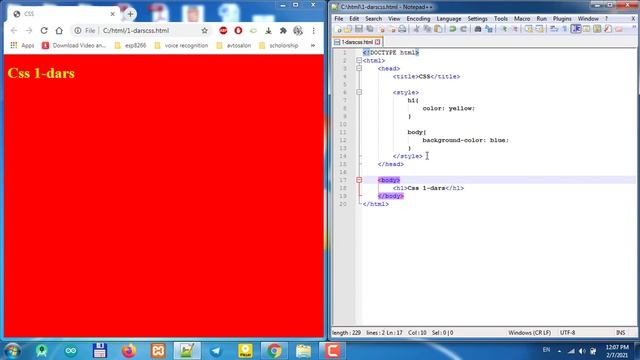The image size is (640, 360).
Task: Click the UTF-8 encoding status field
Action: 567,333
